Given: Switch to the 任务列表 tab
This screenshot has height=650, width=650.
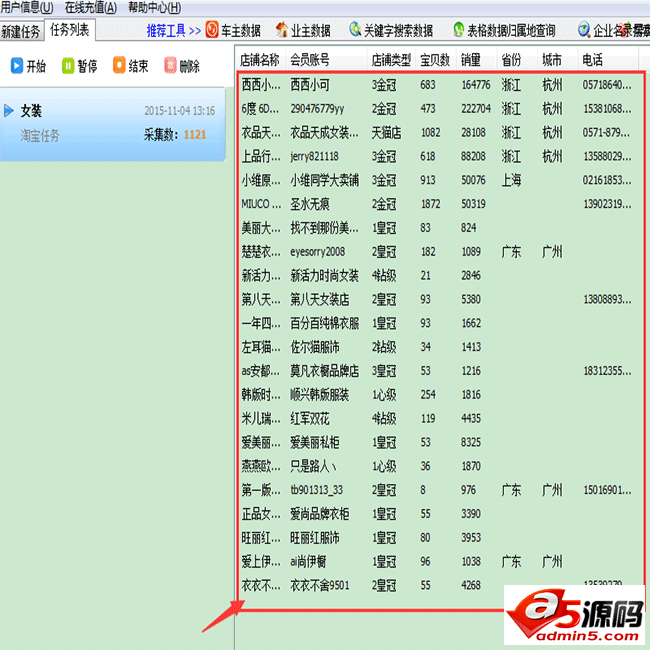Looking at the screenshot, I should point(70,29).
